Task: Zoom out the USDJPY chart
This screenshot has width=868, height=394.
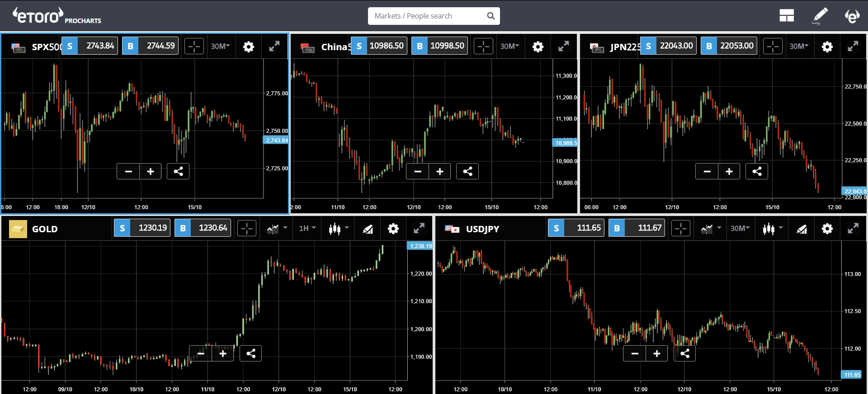Action: [635, 353]
